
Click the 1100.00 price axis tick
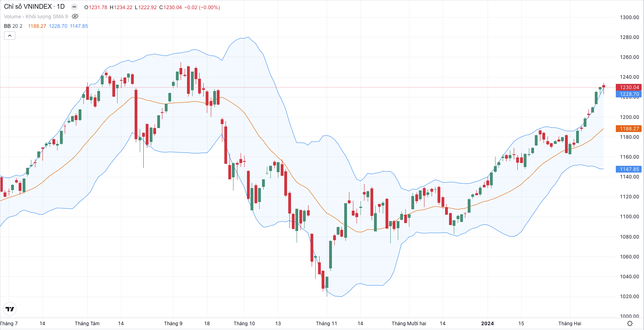(x=629, y=217)
